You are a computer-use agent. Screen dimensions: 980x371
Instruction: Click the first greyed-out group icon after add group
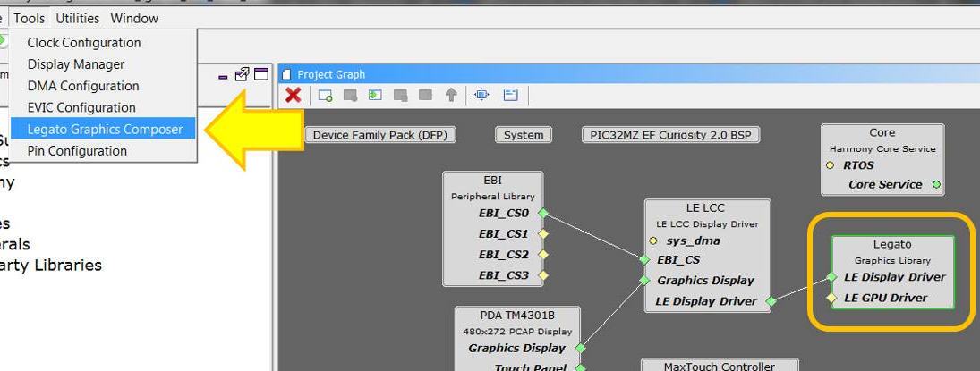point(350,95)
